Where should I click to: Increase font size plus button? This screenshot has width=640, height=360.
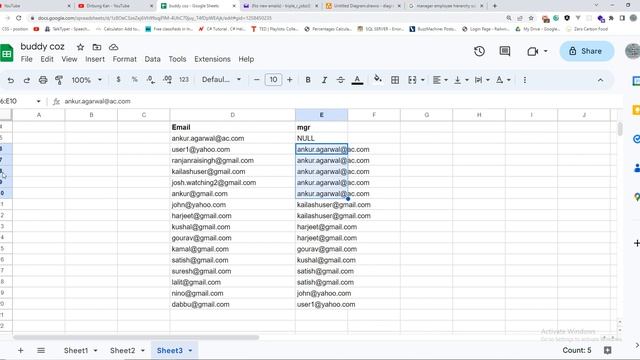(289, 80)
